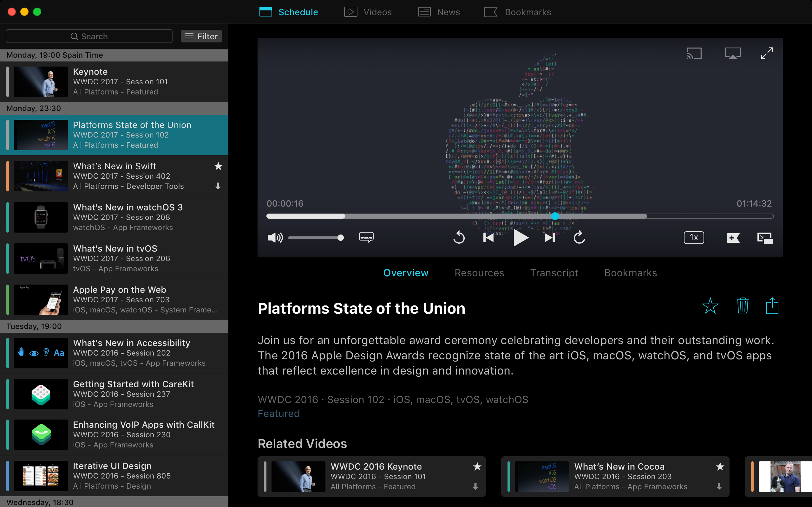
Task: Add a bookmark with the player's plus icon
Action: click(733, 238)
